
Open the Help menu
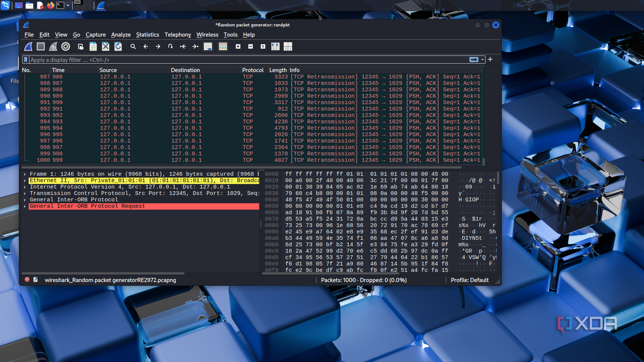click(x=249, y=35)
